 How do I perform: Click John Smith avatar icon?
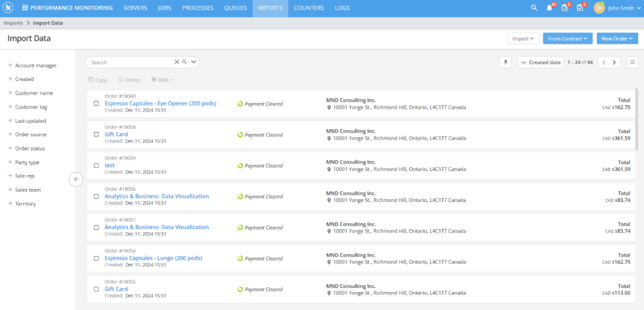click(599, 8)
